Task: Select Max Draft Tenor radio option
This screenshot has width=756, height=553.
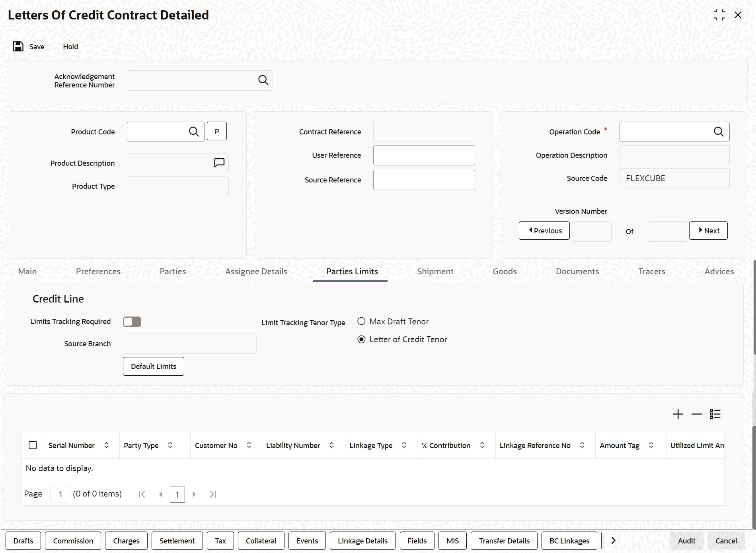Action: point(361,321)
